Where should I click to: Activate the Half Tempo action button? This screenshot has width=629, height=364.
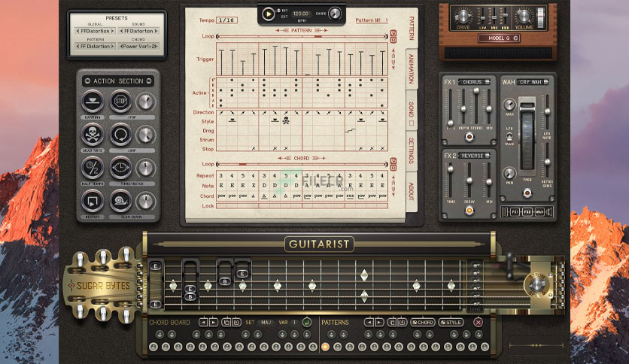click(x=93, y=168)
